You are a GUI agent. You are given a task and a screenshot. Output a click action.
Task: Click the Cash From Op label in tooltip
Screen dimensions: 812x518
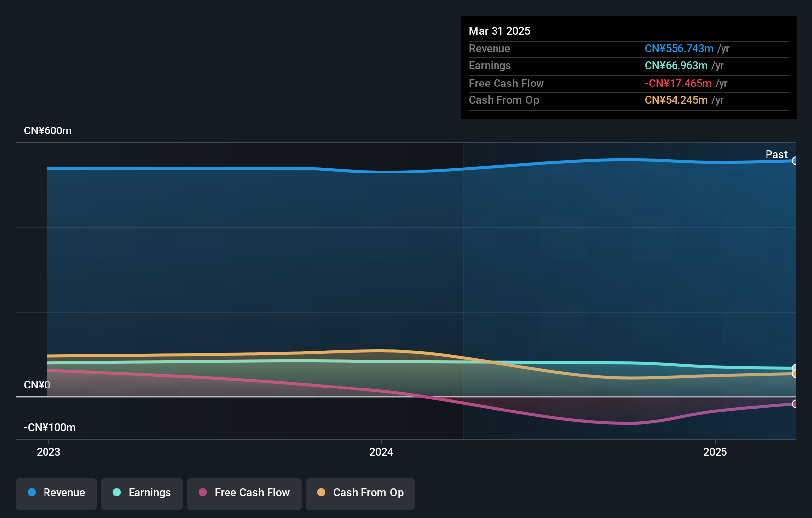504,100
